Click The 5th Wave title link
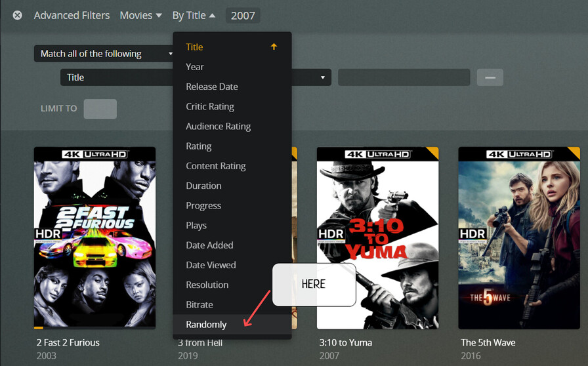This screenshot has height=366, width=588. (488, 342)
